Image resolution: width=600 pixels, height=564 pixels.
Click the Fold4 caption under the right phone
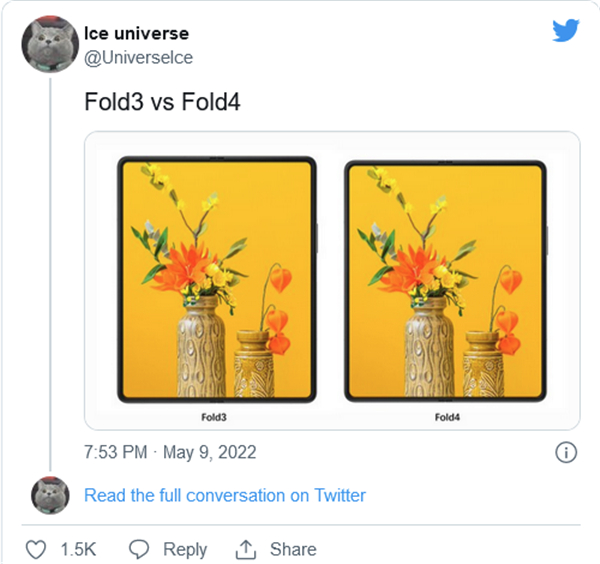(447, 415)
